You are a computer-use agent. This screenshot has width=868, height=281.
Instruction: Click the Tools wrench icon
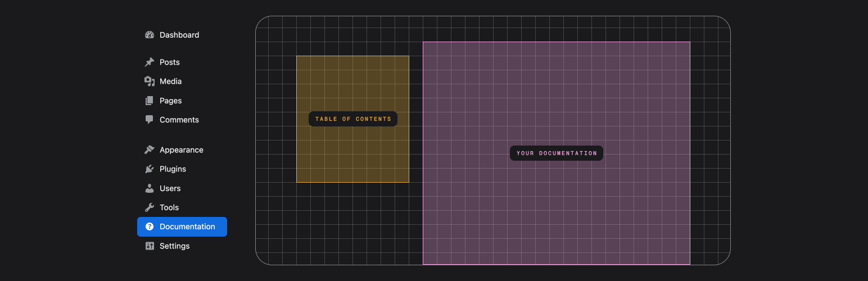[x=149, y=207]
